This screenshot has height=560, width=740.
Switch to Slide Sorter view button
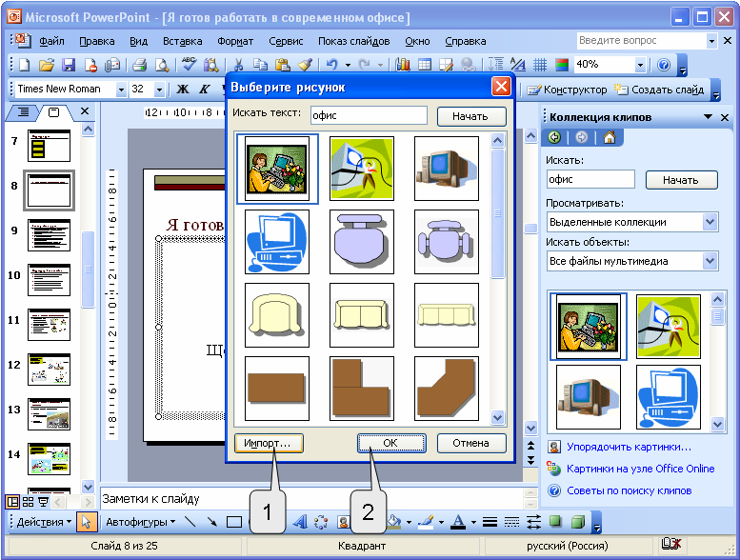point(29,502)
